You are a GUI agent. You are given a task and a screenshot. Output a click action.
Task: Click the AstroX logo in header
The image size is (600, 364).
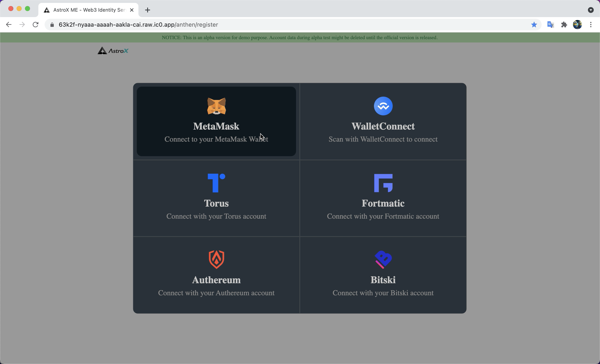tap(113, 51)
